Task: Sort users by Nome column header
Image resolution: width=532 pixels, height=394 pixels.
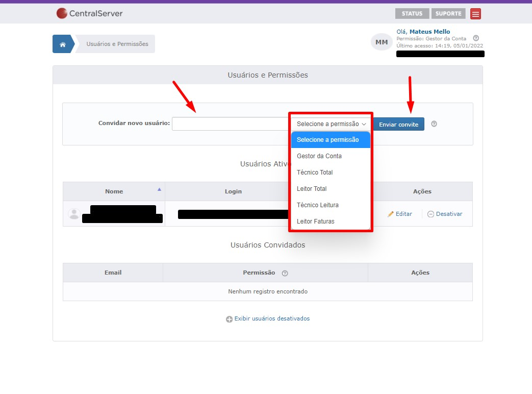Action: (114, 191)
